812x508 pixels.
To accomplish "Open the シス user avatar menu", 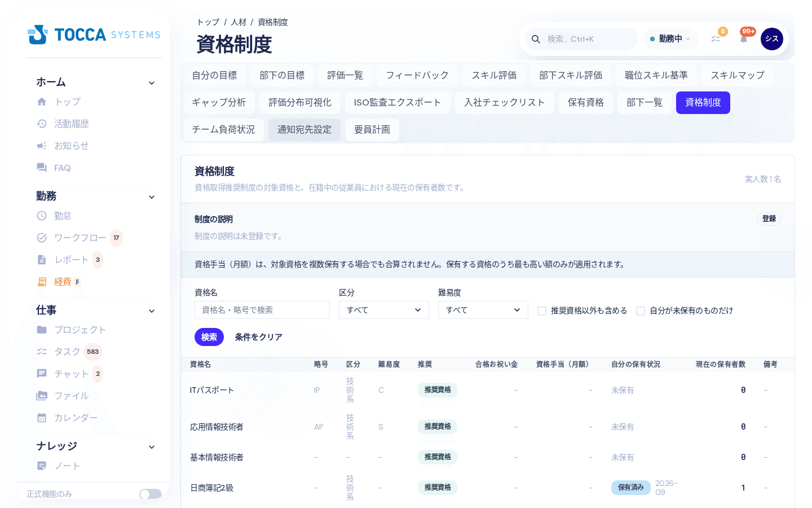I will pos(772,39).
